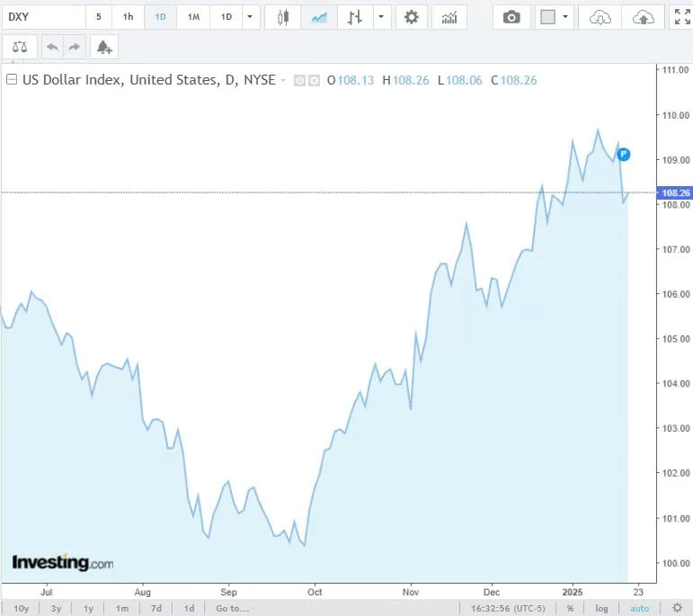The width and height of the screenshot is (693, 616).
Task: Select the 1h interval
Action: pyautogui.click(x=129, y=17)
